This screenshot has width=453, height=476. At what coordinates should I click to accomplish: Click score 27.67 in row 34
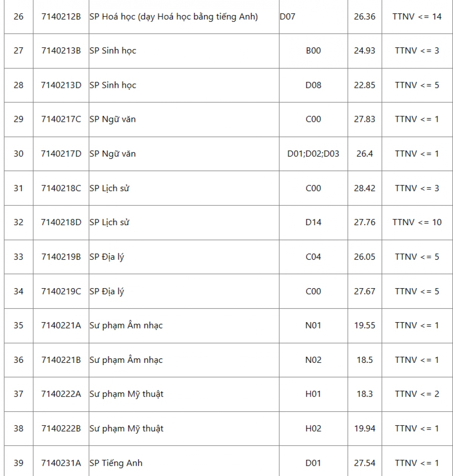(x=365, y=291)
